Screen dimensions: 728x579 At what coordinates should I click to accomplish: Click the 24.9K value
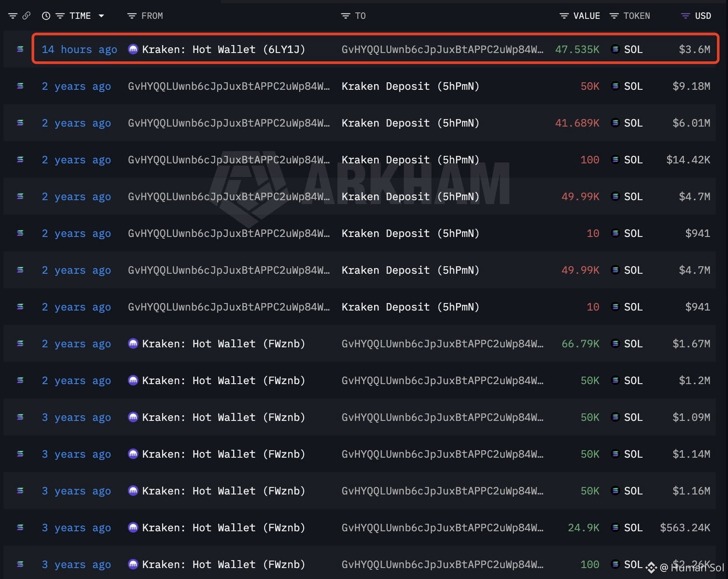[x=583, y=528]
